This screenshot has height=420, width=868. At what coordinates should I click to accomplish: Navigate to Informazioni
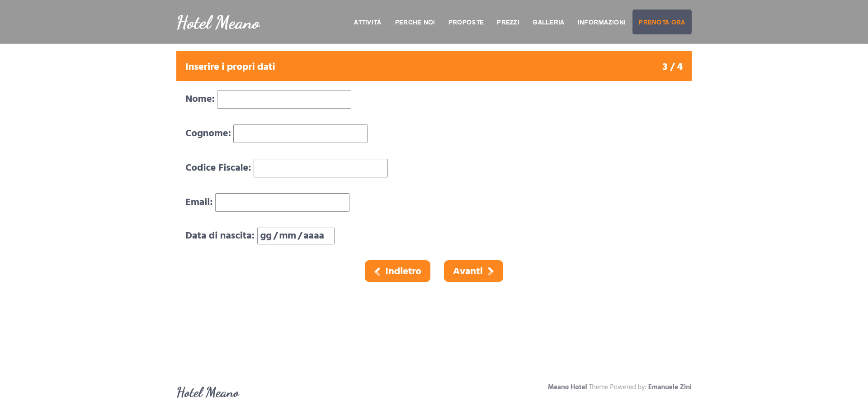pyautogui.click(x=601, y=22)
